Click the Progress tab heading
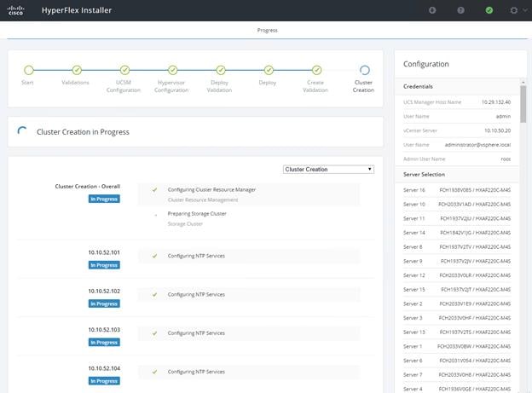 click(268, 30)
